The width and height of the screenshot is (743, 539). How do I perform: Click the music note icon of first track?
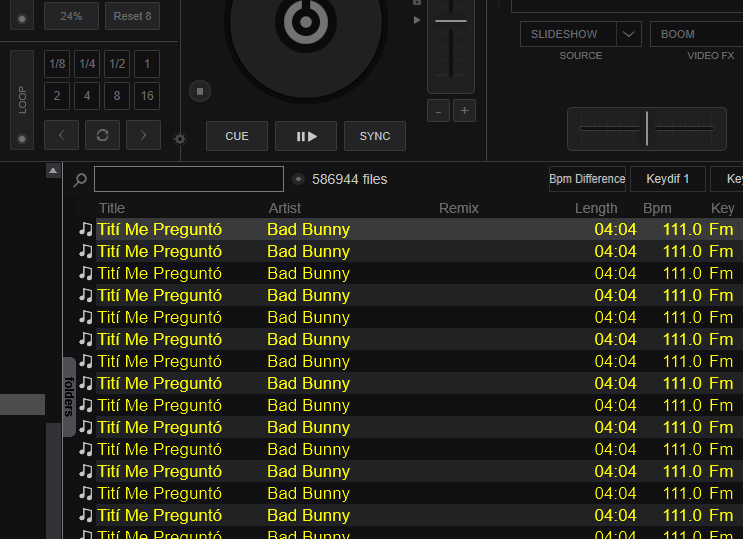pos(86,229)
